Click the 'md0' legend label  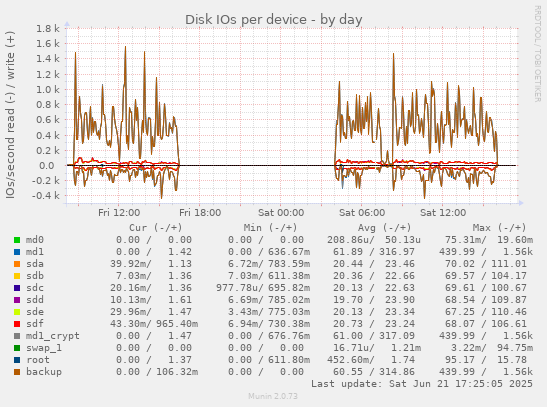click(x=35, y=240)
